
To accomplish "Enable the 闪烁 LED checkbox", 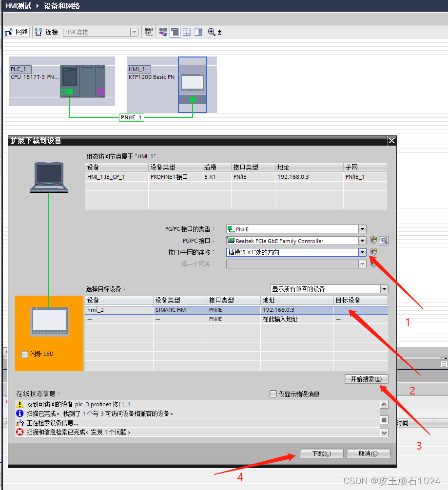I will tap(24, 354).
